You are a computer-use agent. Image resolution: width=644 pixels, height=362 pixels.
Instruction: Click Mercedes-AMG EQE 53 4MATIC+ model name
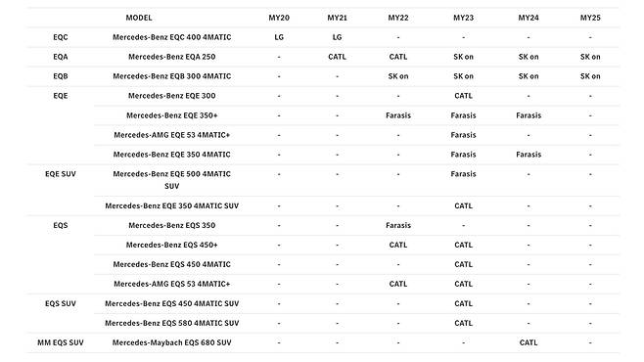tap(171, 135)
